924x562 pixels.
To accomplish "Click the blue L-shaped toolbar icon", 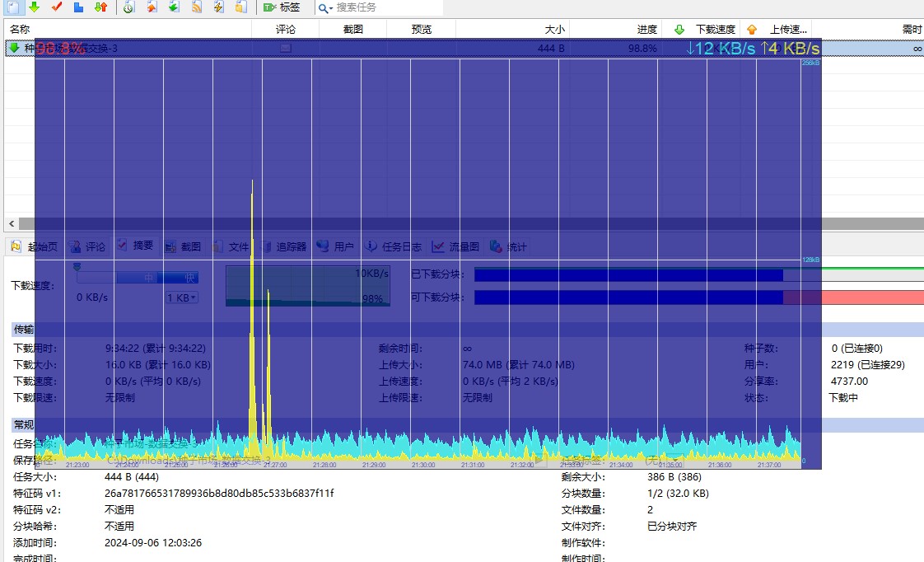I will click(x=78, y=7).
